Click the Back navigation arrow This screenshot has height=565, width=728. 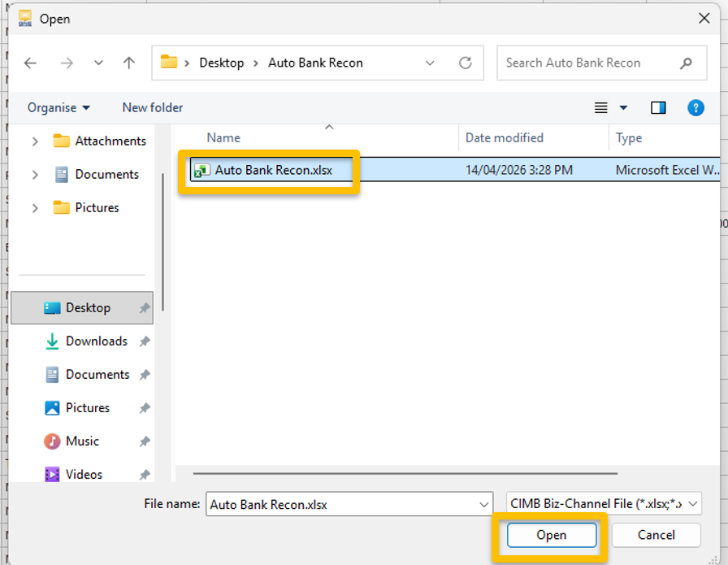[30, 63]
